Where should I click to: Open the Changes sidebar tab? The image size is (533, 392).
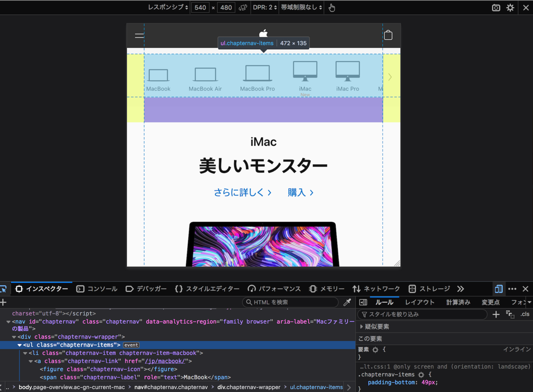click(x=491, y=302)
